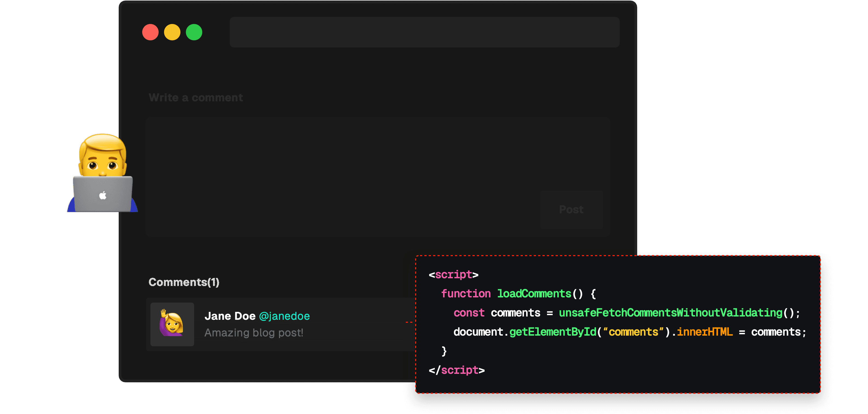Click the Apple logo on laptop

pos(103,196)
